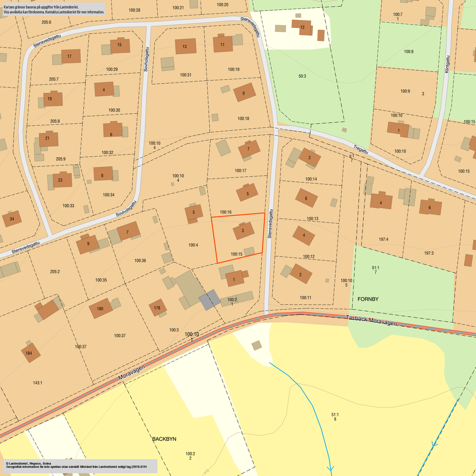476x476 pixels.
Task: Select building number 23 in parcel 100:33
Action: [60, 180]
